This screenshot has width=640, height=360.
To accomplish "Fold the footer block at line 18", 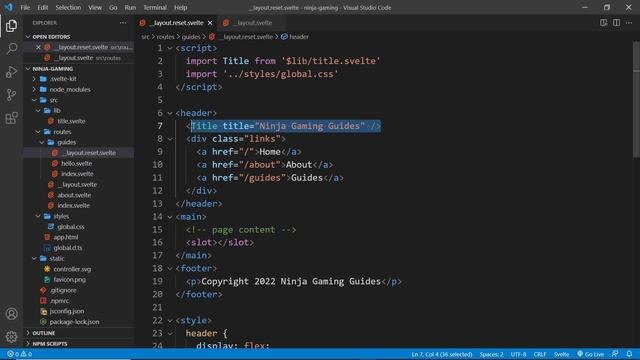I will (170, 269).
